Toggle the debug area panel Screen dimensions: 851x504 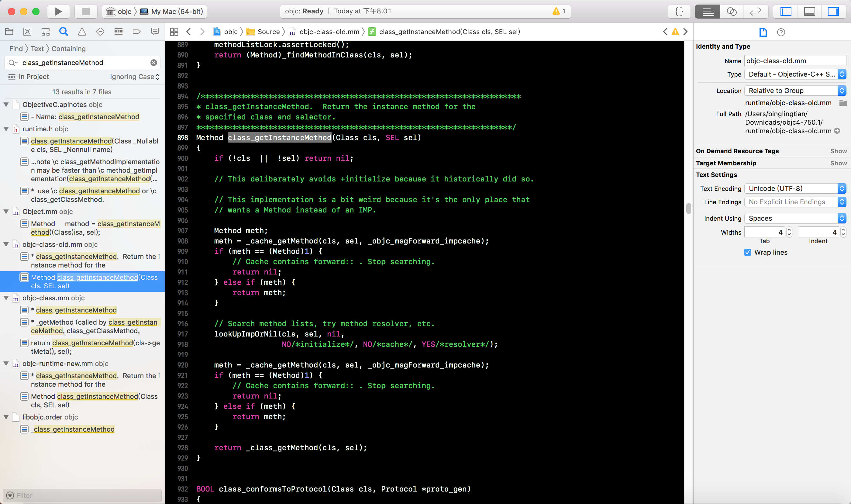coord(809,12)
